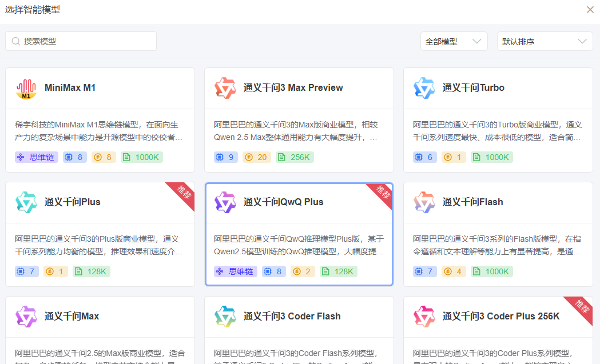Click 通义千问Plus's capability score 7 badge

27,271
